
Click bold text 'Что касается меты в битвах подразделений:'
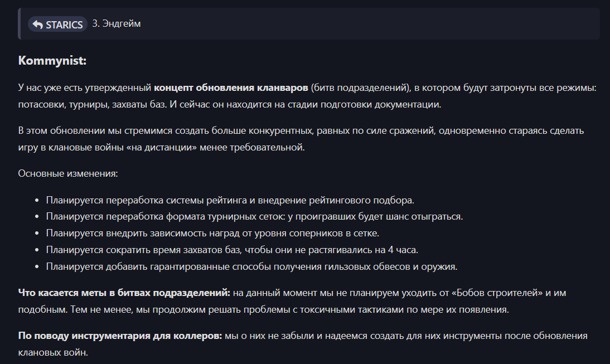tap(124, 293)
